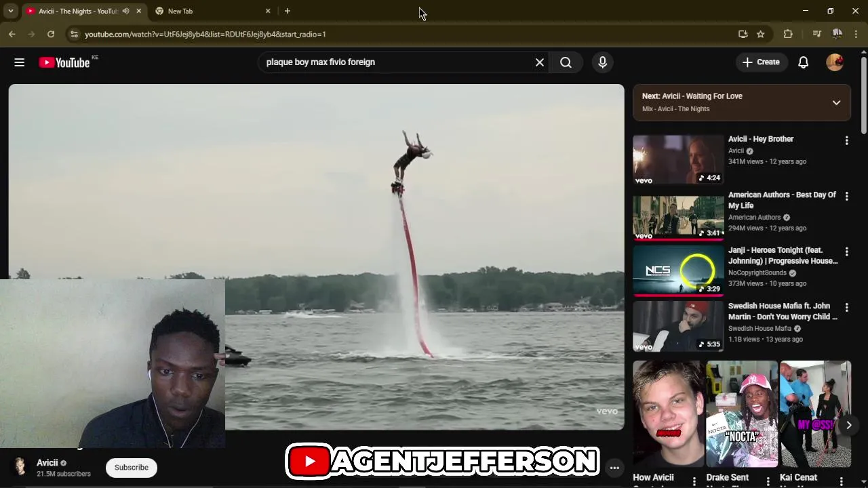Viewport: 868px width, 488px height.
Task: Play the NCS Janji thumbnail
Action: 678,270
